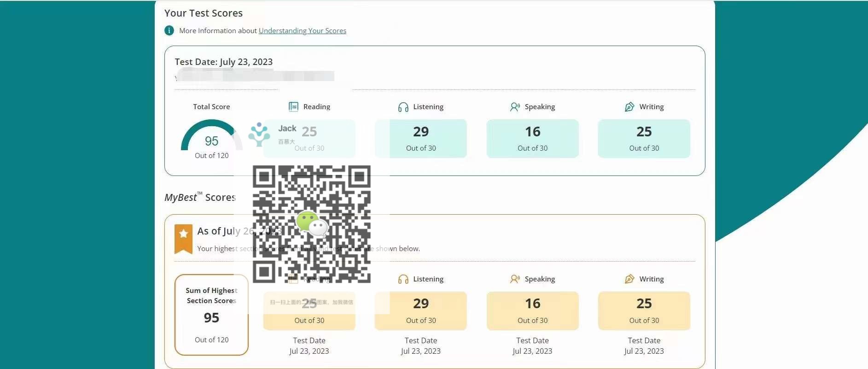Click the 'Jul 23, 2023' date under MyBest Speaking
The image size is (868, 369).
point(532,351)
